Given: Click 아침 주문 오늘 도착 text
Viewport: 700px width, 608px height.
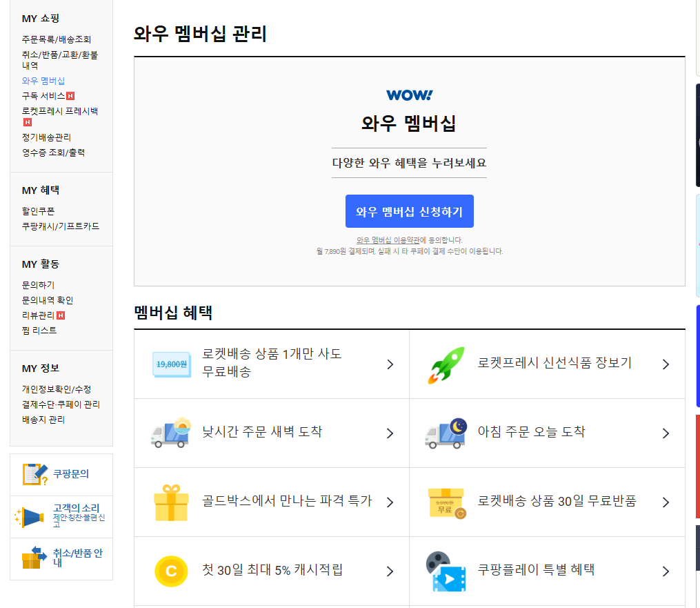Looking at the screenshot, I should coord(531,431).
